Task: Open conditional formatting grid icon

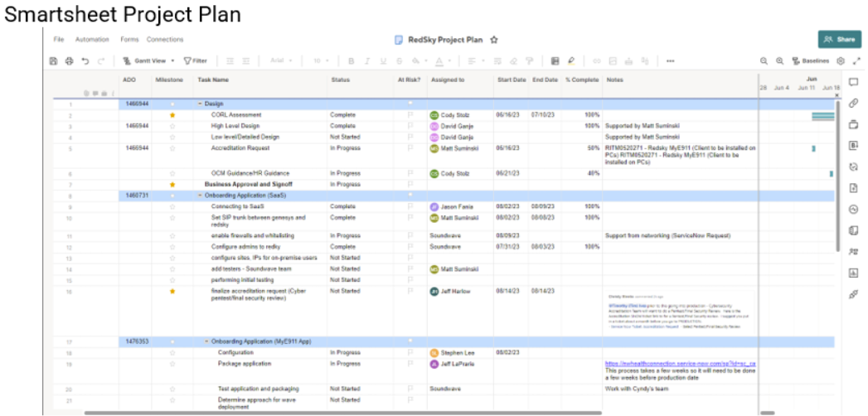Action: tap(555, 60)
